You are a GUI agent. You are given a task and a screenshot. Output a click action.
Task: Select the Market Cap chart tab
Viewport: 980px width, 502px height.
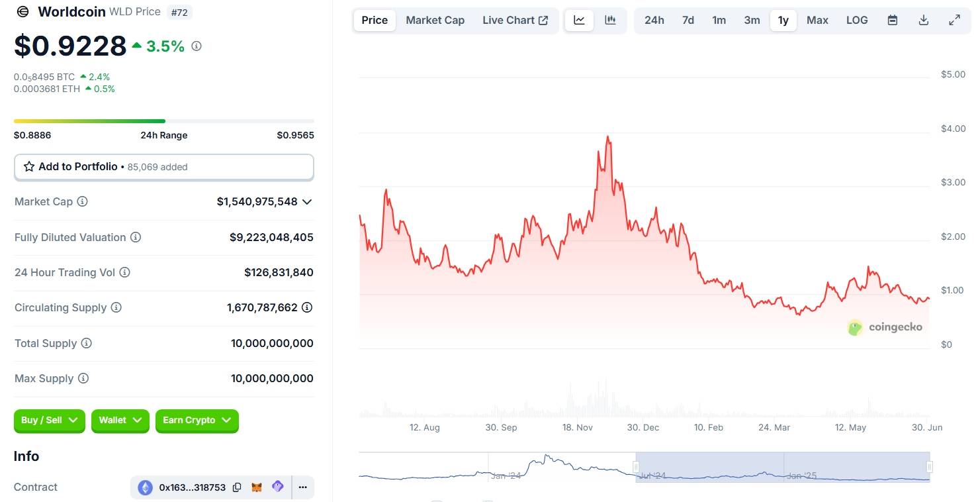click(435, 20)
